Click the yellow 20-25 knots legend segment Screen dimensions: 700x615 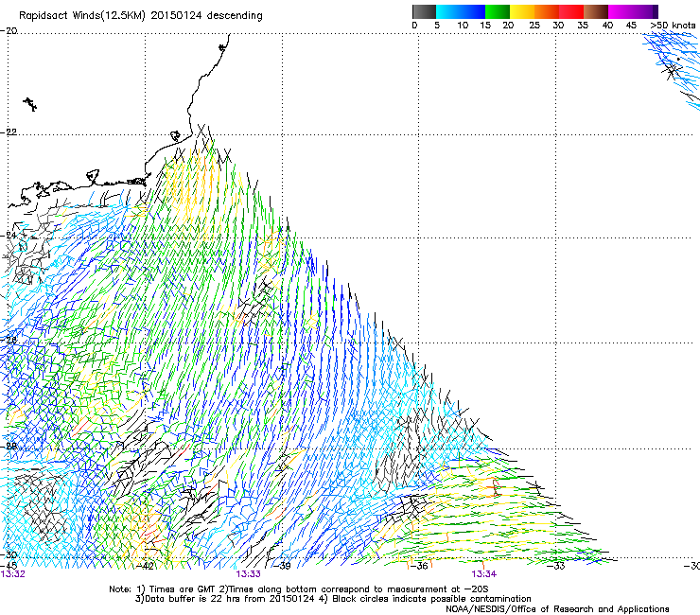(x=522, y=11)
